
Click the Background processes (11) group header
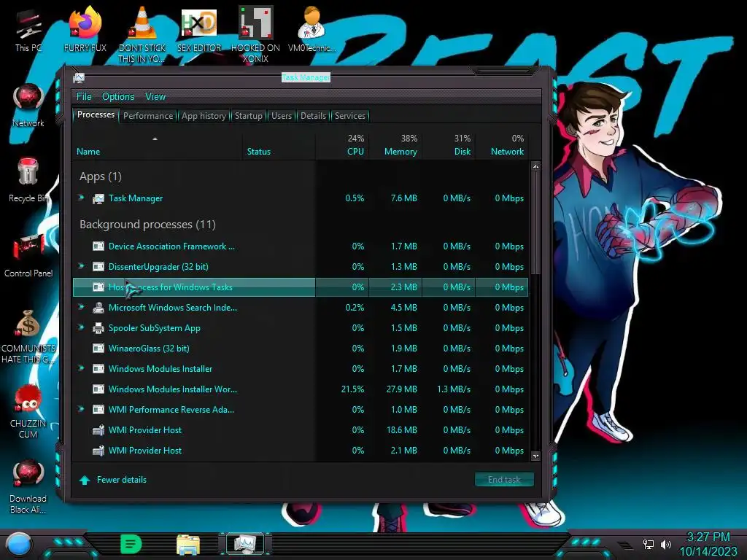[147, 225]
